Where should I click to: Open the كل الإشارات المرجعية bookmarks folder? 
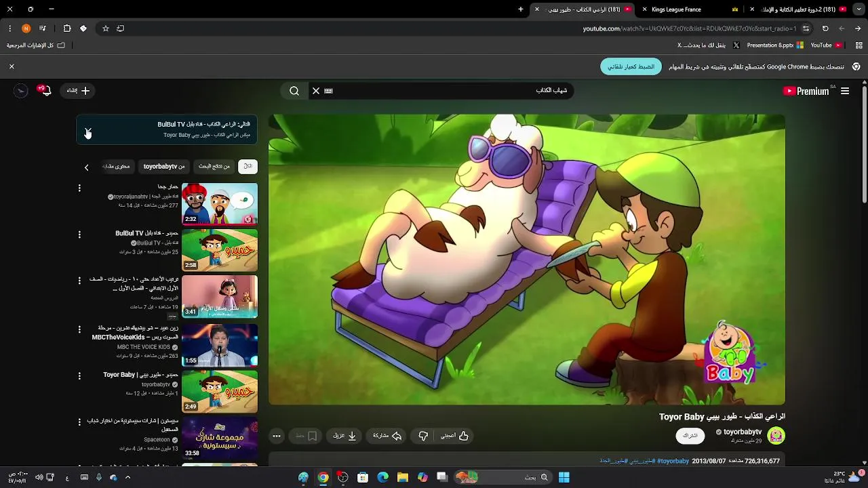[x=35, y=45]
